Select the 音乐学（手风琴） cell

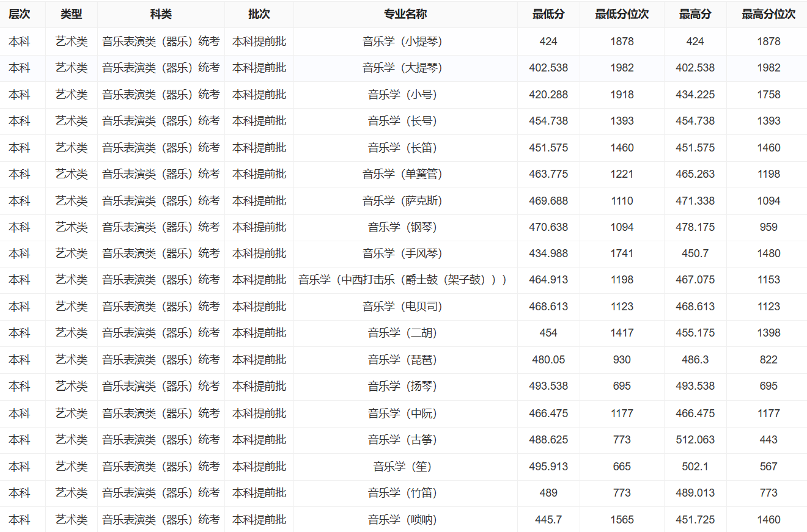coord(405,253)
